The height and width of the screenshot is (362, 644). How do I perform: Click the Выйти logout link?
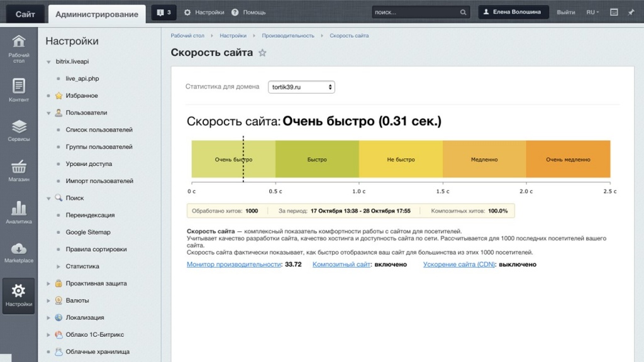click(x=565, y=13)
